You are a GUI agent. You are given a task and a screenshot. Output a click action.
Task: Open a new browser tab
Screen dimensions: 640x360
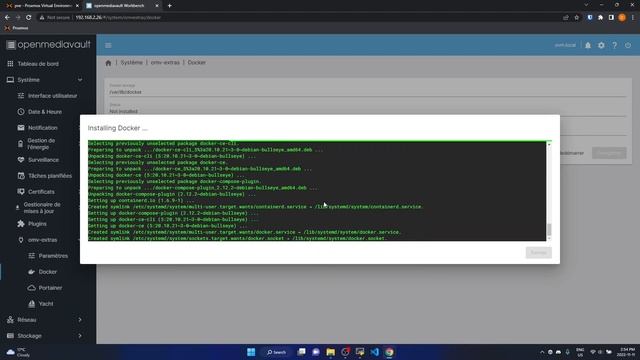point(169,6)
